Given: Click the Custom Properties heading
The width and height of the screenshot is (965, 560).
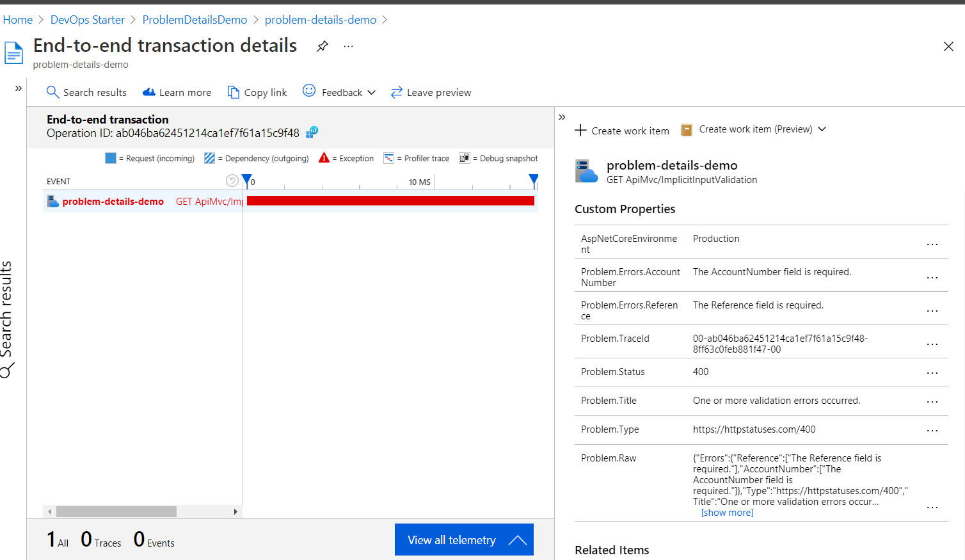Looking at the screenshot, I should [625, 209].
